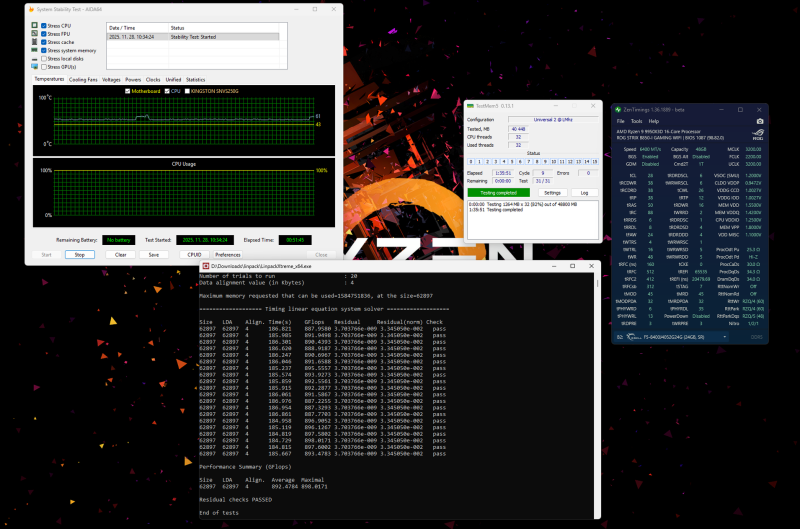Open ZenTimings Tools menu
The width and height of the screenshot is (800, 529).
pos(636,121)
